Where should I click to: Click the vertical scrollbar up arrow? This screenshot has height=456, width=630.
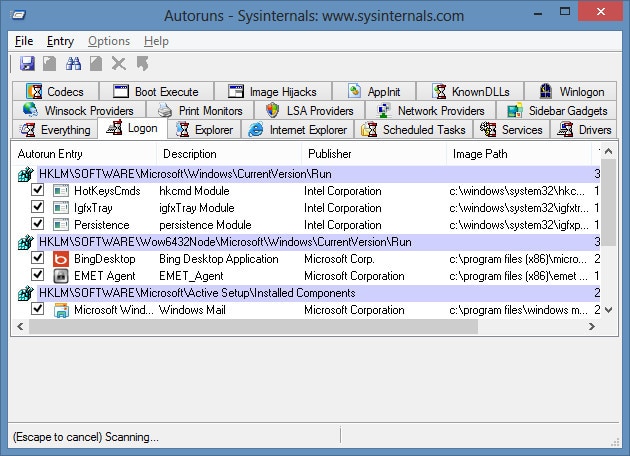click(x=609, y=151)
